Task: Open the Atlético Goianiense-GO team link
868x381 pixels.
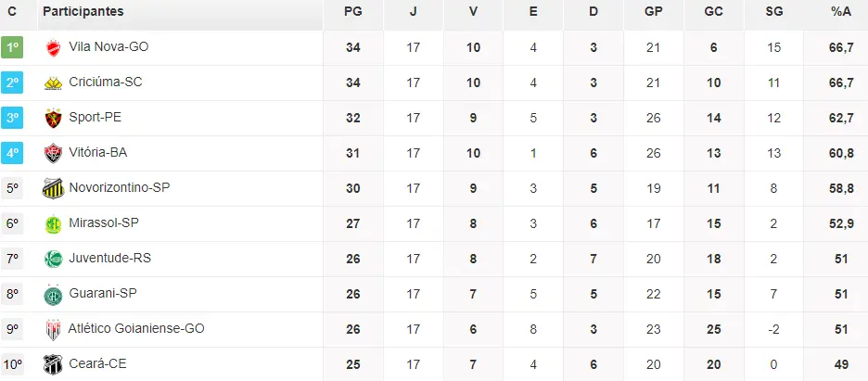Action: tap(135, 329)
